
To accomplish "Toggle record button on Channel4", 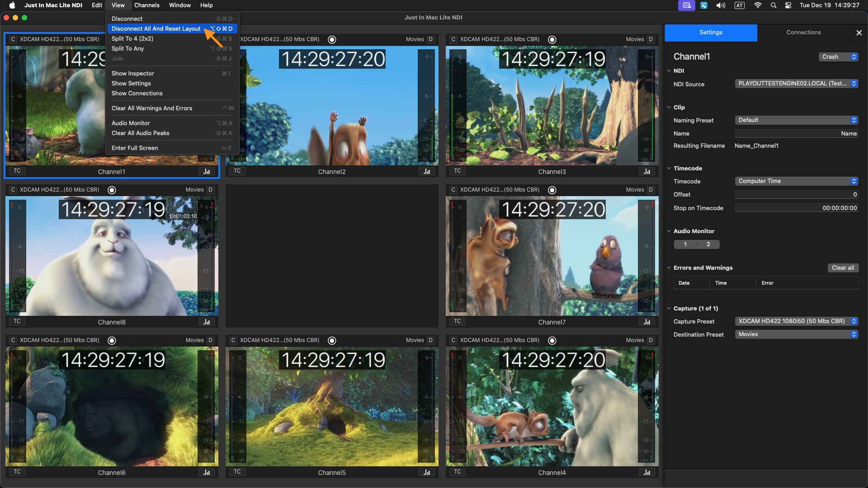I will (x=552, y=340).
